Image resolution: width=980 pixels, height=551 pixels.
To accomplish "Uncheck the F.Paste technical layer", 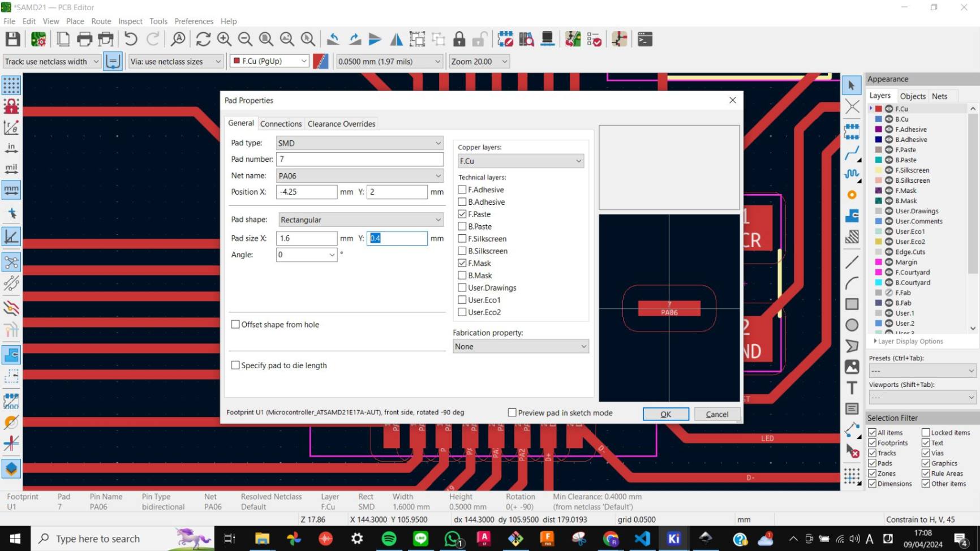I will (462, 214).
